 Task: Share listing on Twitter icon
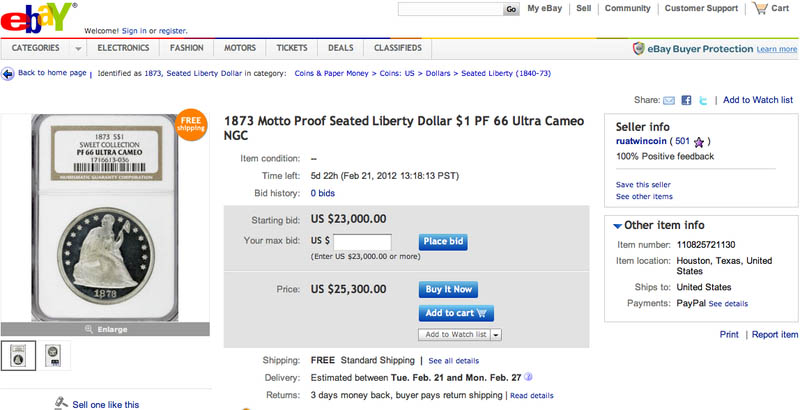click(x=704, y=100)
